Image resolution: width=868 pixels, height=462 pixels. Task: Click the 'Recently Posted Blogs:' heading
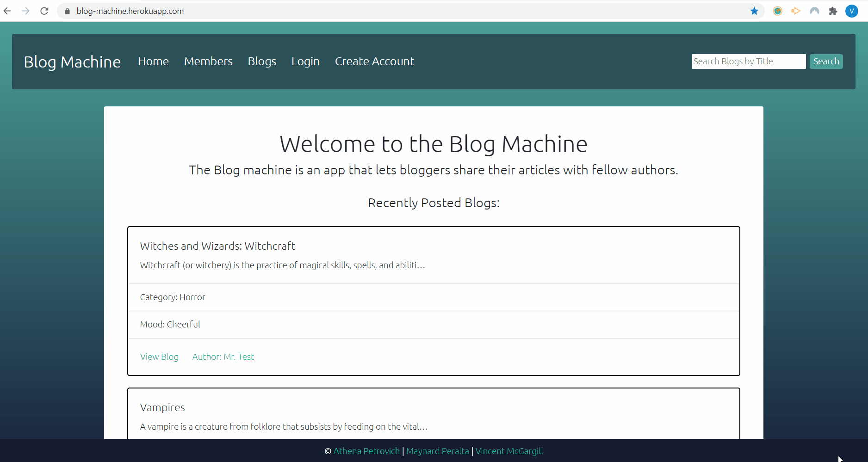pos(434,203)
